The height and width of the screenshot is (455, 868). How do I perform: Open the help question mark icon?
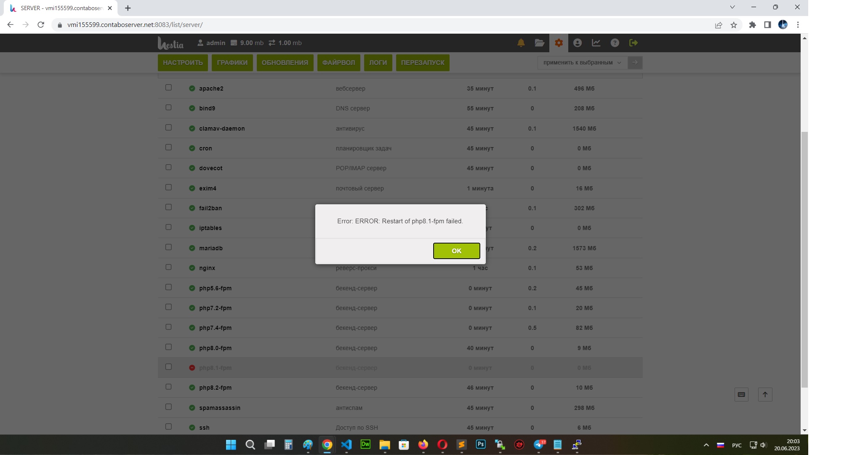tap(615, 43)
